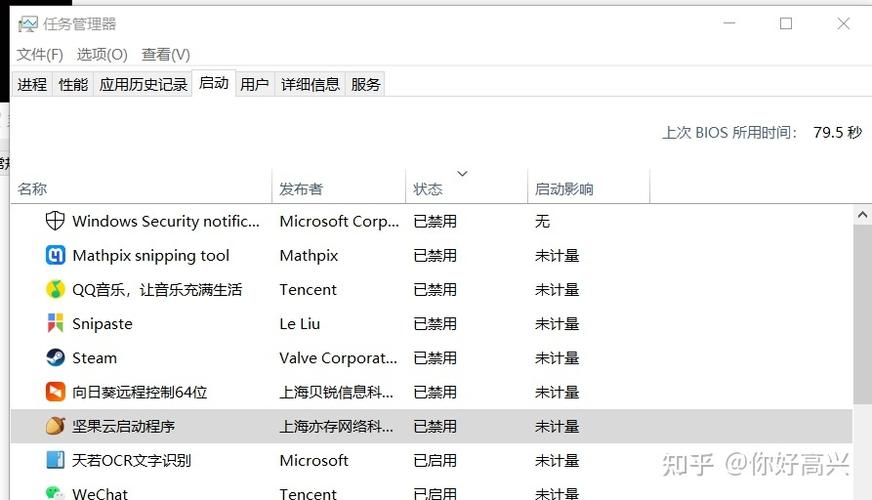Select the Steam row name
This screenshot has height=500, width=872.
click(x=95, y=358)
